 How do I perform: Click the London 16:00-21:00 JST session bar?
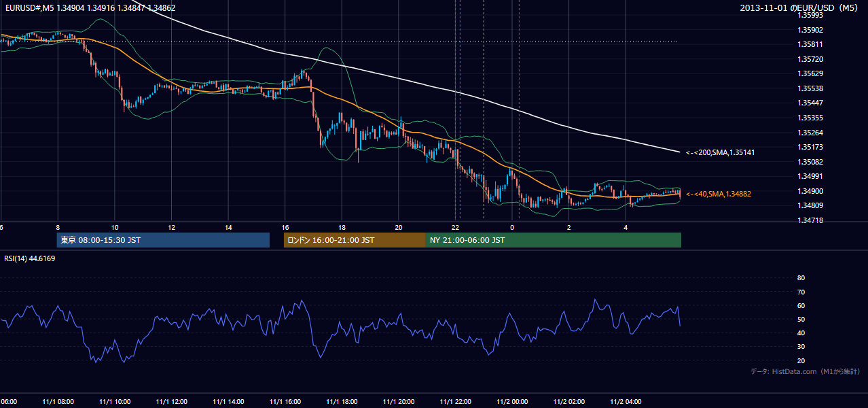[355, 240]
